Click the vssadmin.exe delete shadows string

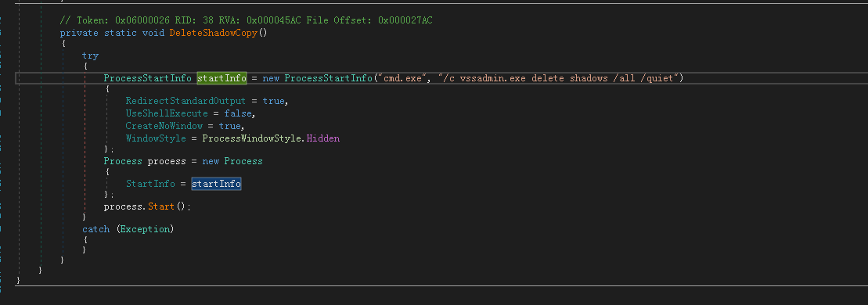tap(558, 78)
